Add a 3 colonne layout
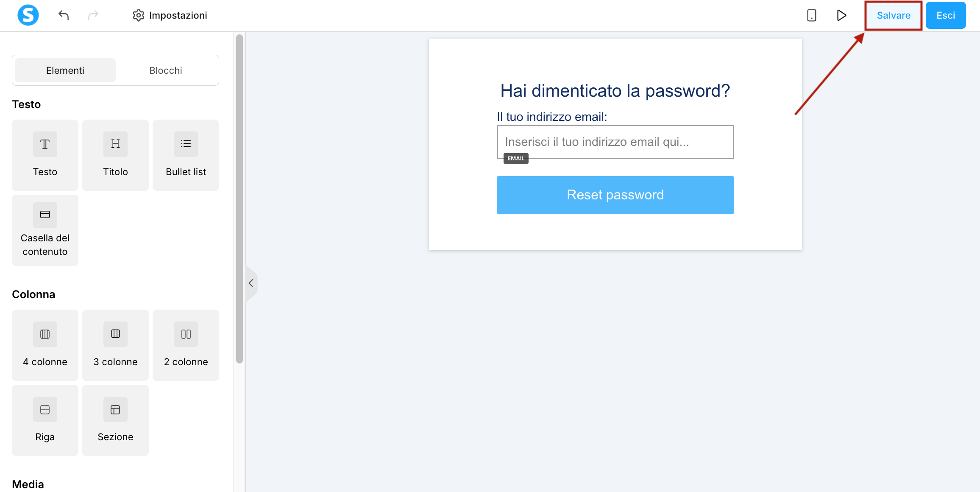Screen dimensions: 980x492 (115, 345)
